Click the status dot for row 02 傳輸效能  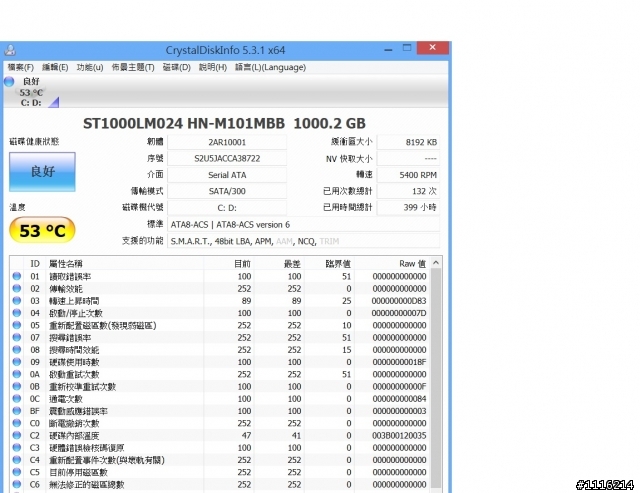coord(17,289)
